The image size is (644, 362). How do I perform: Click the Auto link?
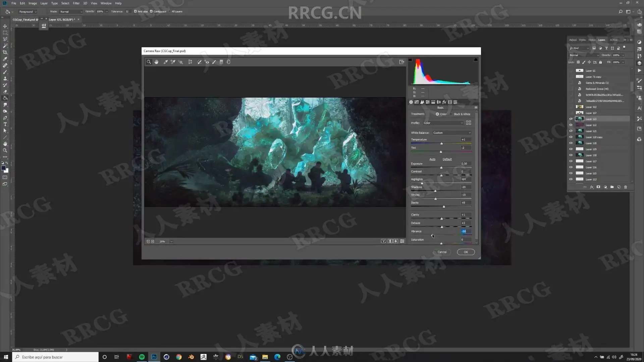pos(432,159)
